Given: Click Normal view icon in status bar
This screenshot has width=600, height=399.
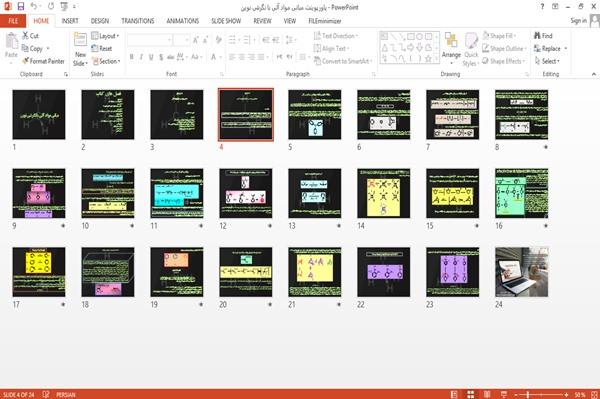Looking at the screenshot, I should [454, 394].
